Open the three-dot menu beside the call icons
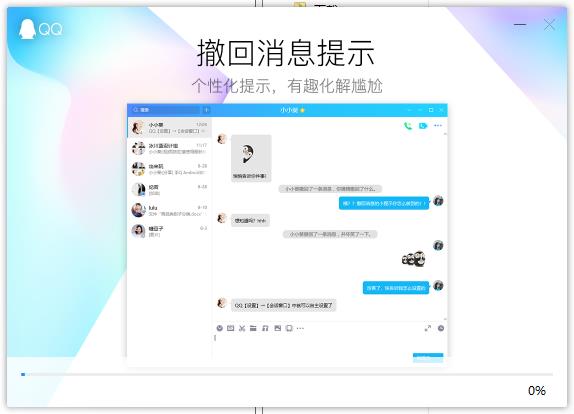 coord(438,126)
